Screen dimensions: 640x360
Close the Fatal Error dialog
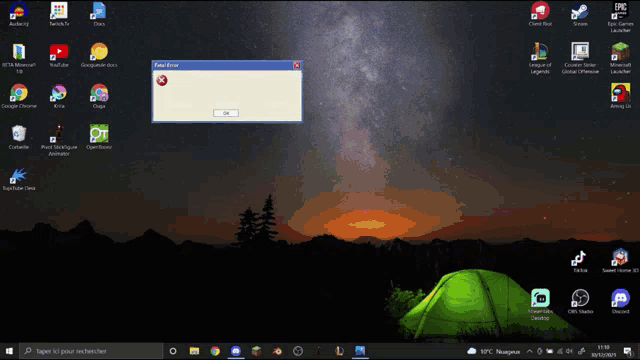[297, 65]
